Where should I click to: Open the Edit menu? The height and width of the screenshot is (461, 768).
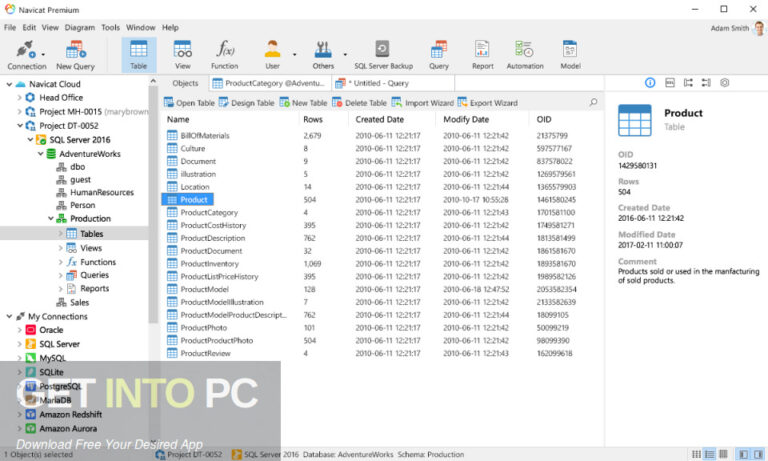[29, 27]
